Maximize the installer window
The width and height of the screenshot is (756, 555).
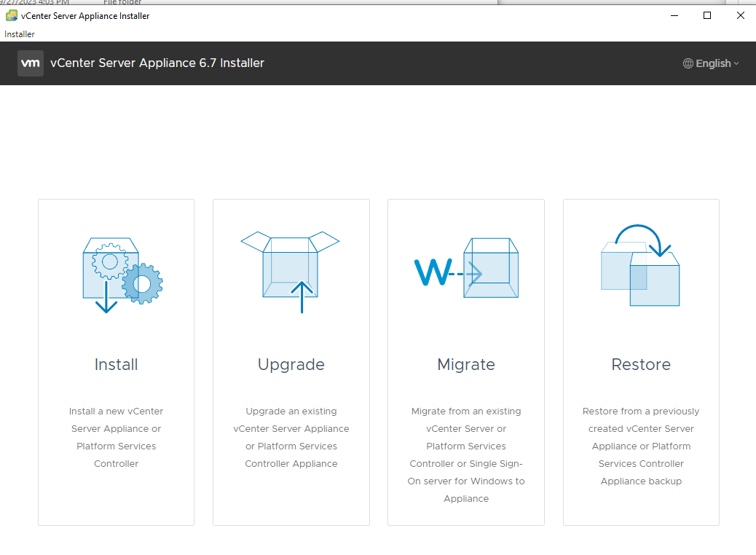click(707, 16)
